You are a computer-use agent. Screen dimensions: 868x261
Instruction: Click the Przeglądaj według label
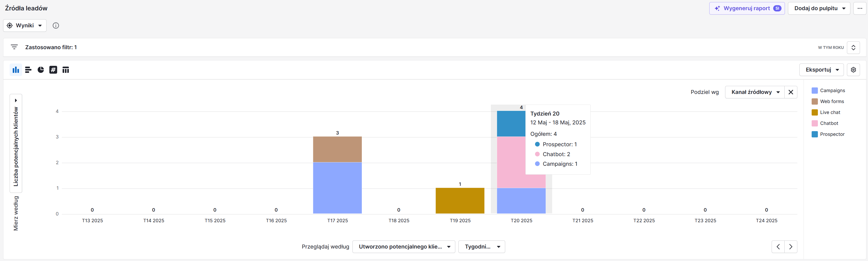click(x=325, y=247)
